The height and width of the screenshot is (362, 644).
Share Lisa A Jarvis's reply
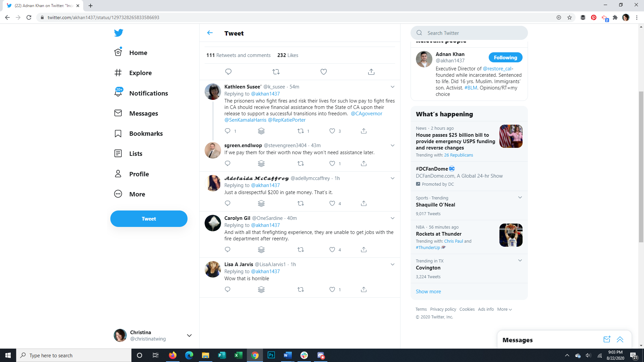[x=364, y=290]
